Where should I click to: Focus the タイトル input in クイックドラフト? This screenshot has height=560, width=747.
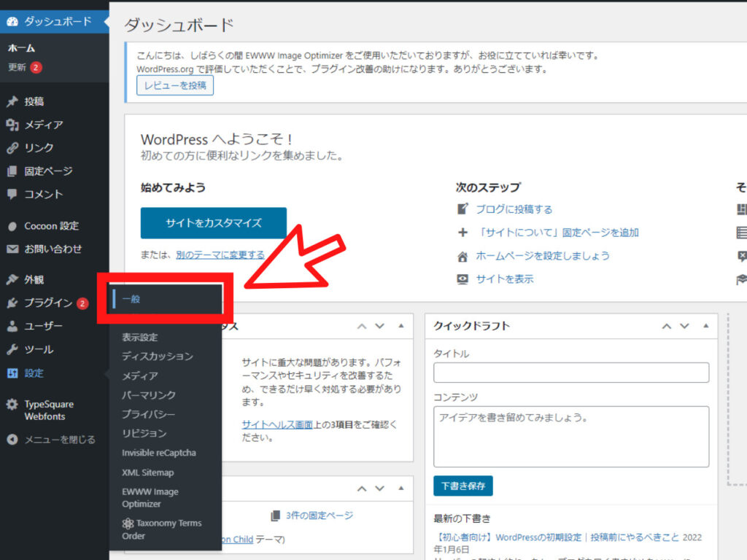(x=571, y=373)
